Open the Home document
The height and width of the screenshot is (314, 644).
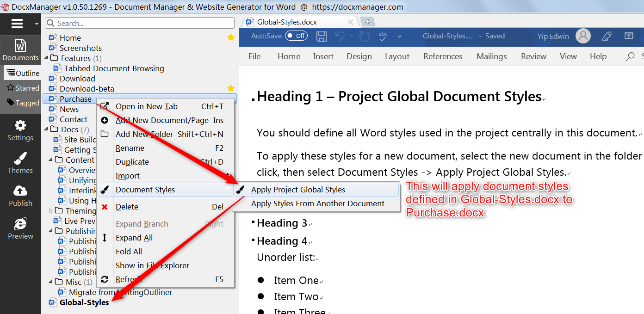pos(70,38)
